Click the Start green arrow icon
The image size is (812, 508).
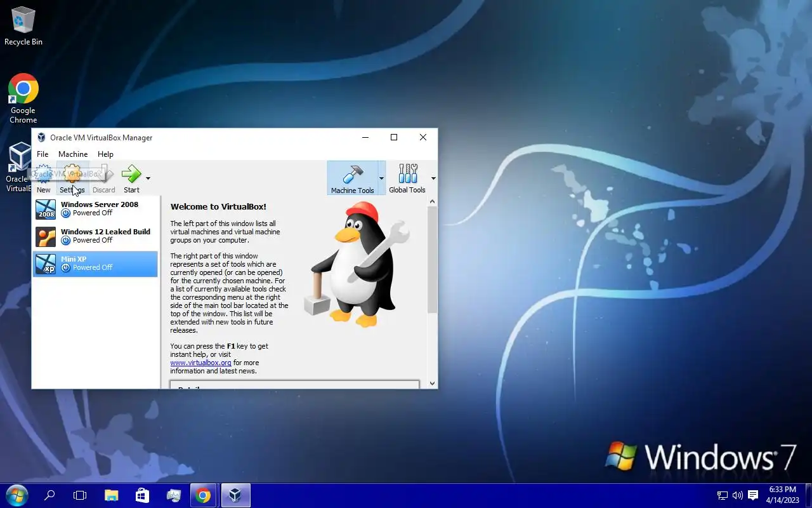pyautogui.click(x=131, y=174)
